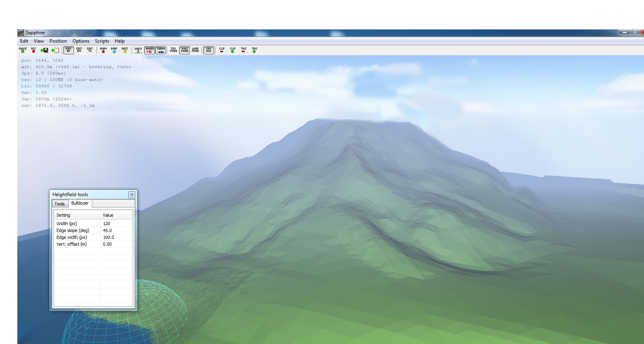Screen dimensions: 644x344
Task: Start recording with the REC icon
Action: [x=33, y=50]
